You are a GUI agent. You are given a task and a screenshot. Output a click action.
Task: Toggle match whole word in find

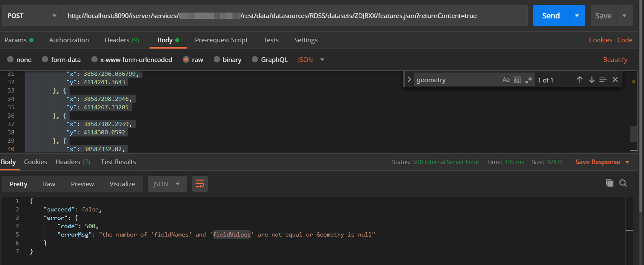coord(517,80)
